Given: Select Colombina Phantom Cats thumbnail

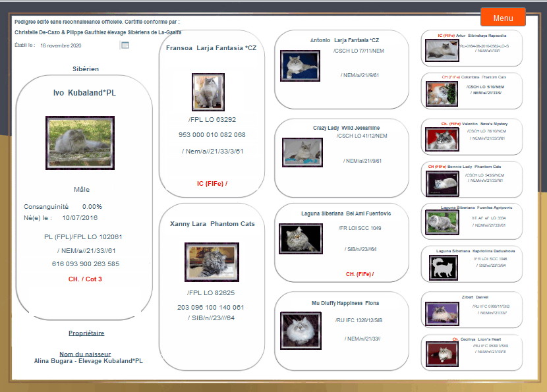Looking at the screenshot, I should click(442, 93).
